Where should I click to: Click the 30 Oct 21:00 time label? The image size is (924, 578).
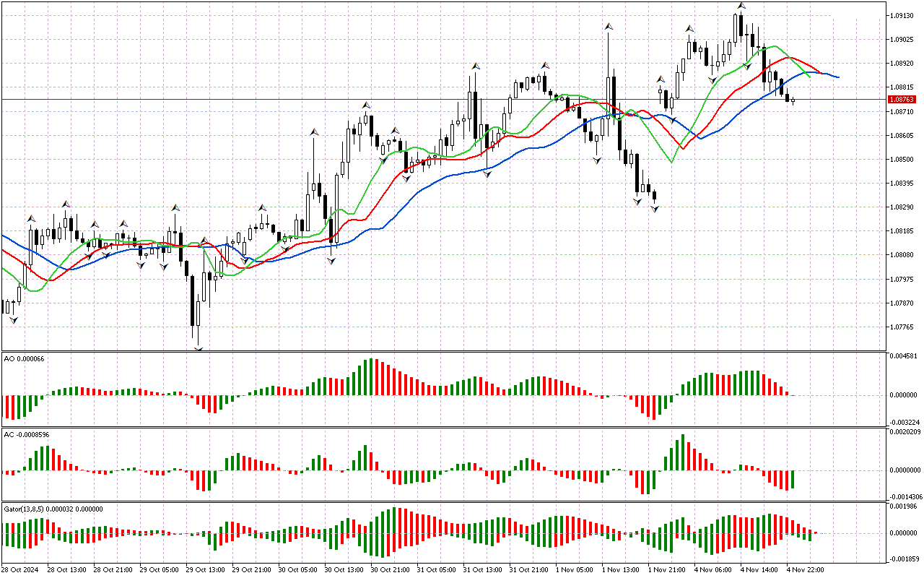[391, 569]
